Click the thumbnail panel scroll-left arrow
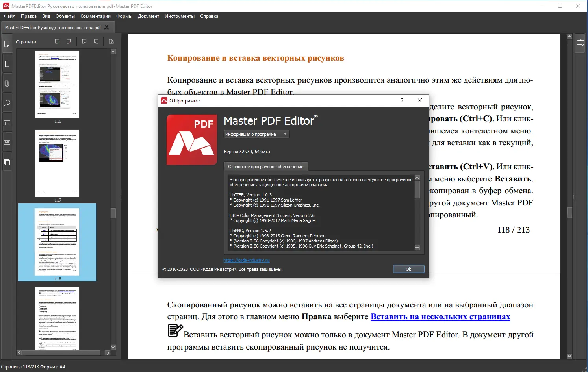 point(19,353)
